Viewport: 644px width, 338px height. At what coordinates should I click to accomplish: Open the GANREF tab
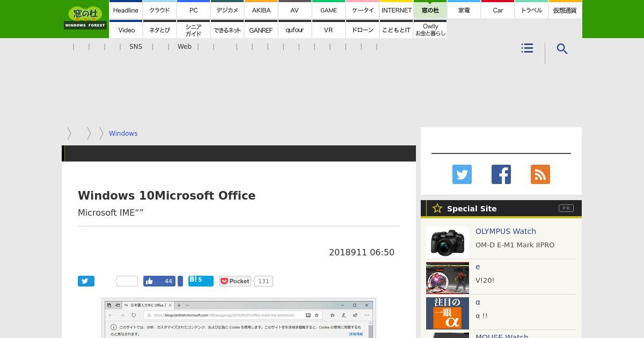[261, 30]
